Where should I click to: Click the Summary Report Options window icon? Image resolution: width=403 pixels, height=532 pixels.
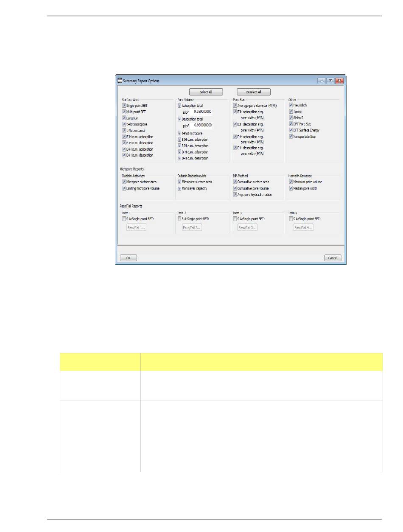(x=120, y=81)
